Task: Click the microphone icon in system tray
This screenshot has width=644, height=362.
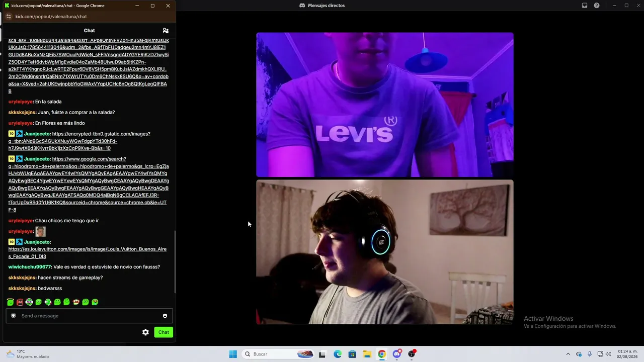Action: click(589, 354)
